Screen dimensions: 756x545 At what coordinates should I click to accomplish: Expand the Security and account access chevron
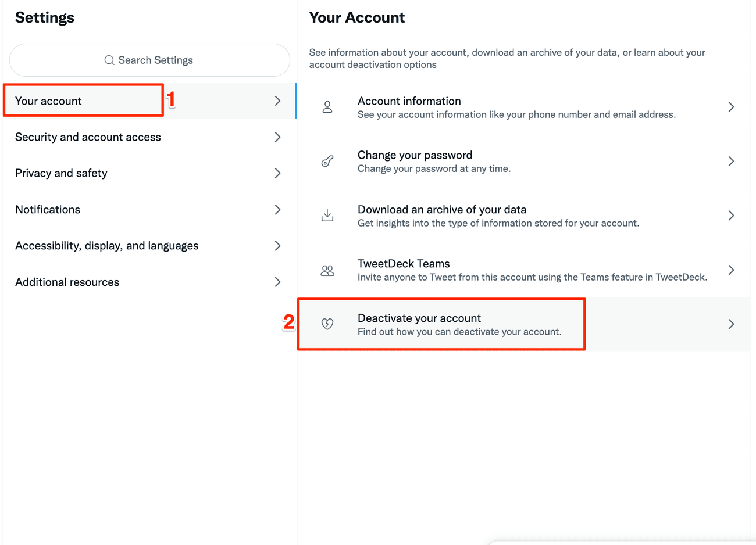(277, 137)
